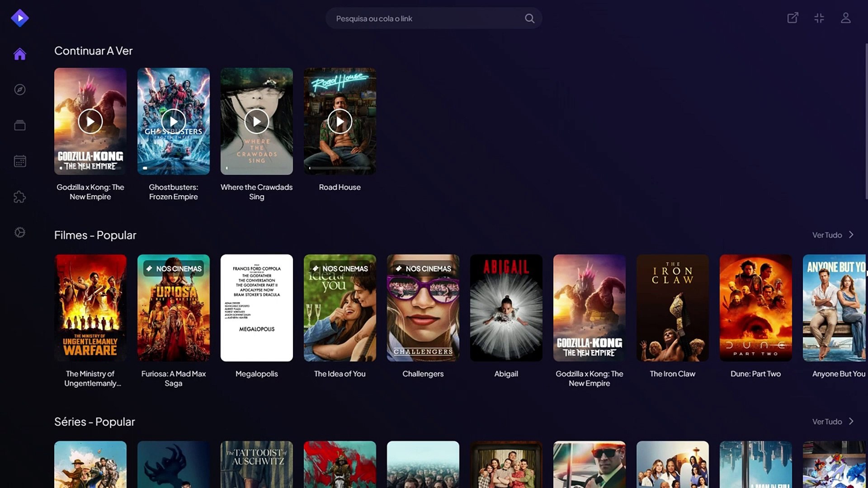The height and width of the screenshot is (488, 868).
Task: Open the Library sidebar icon
Action: 20,125
